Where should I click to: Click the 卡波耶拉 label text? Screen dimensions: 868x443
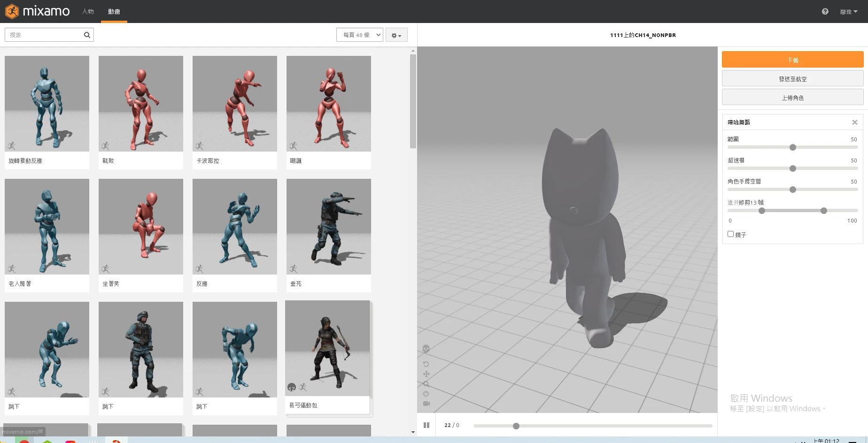[x=208, y=160]
